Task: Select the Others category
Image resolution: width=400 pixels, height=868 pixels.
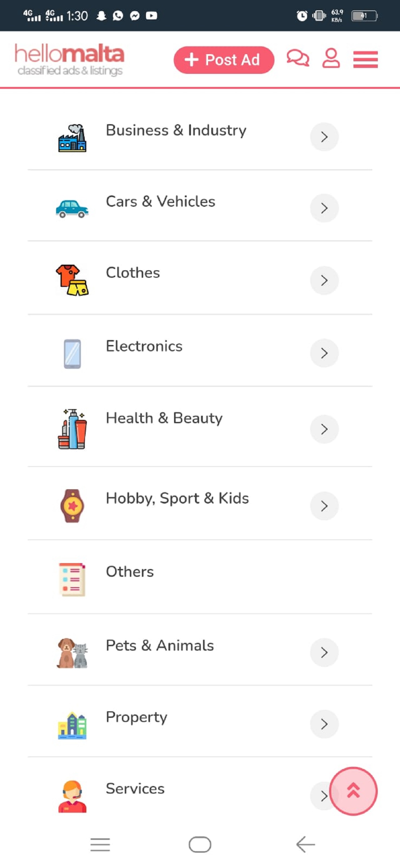Action: [x=130, y=572]
